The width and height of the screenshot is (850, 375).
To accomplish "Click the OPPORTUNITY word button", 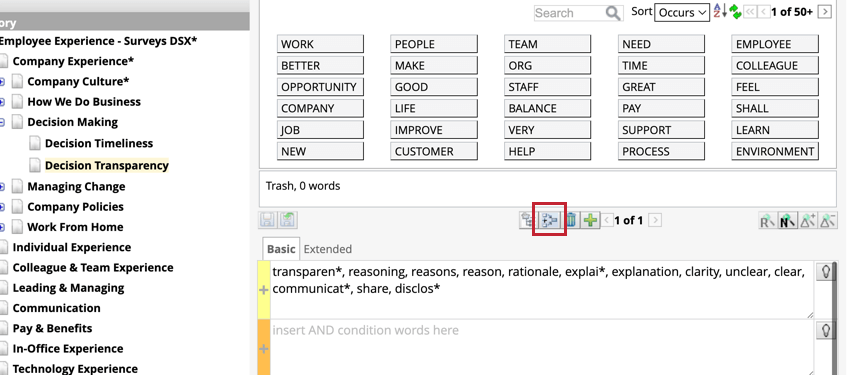I will tap(320, 87).
